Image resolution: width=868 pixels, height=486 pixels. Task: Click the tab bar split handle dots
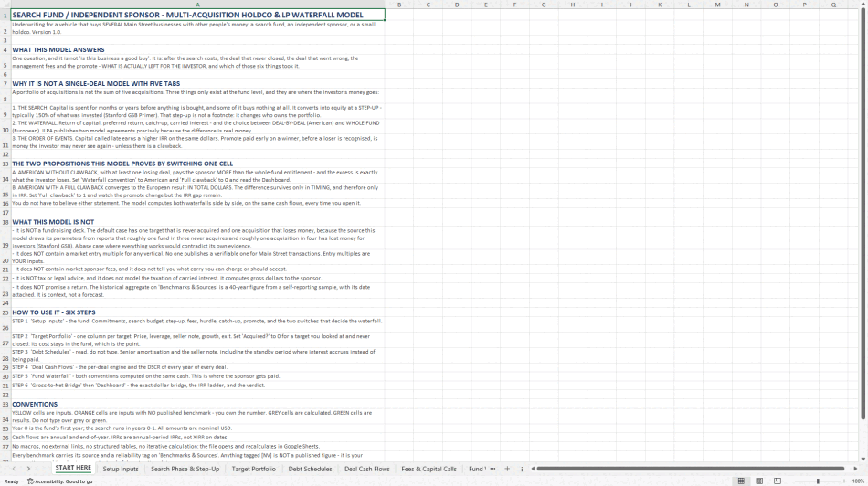click(522, 469)
